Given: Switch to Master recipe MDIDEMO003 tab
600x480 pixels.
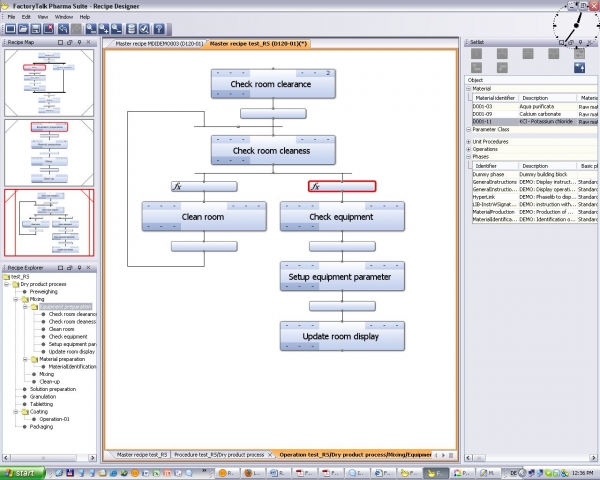Looking at the screenshot, I should tap(158, 44).
